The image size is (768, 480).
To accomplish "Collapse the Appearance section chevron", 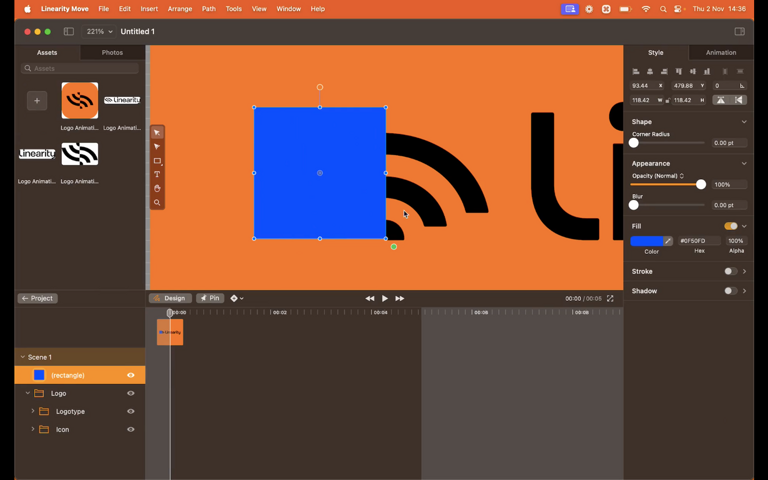I will [744, 164].
